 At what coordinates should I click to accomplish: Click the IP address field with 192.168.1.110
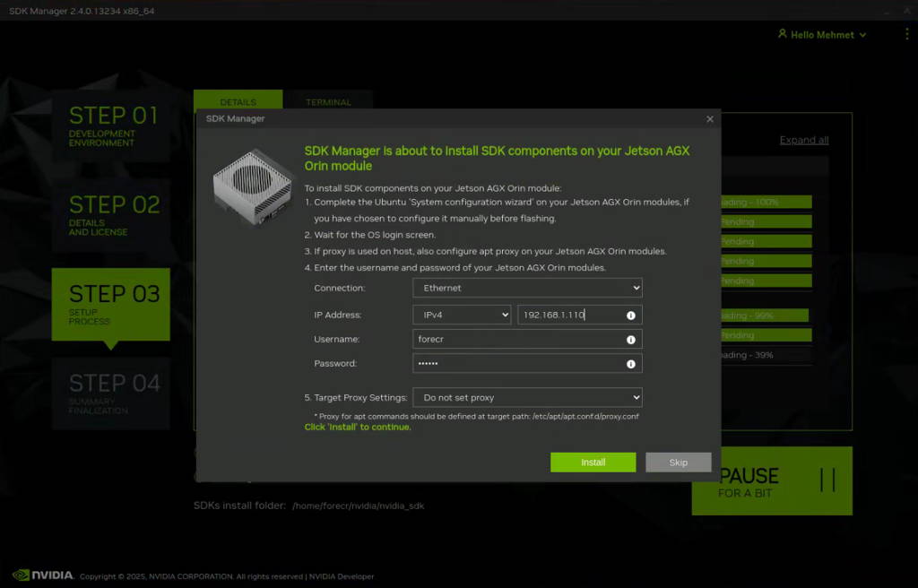click(569, 316)
